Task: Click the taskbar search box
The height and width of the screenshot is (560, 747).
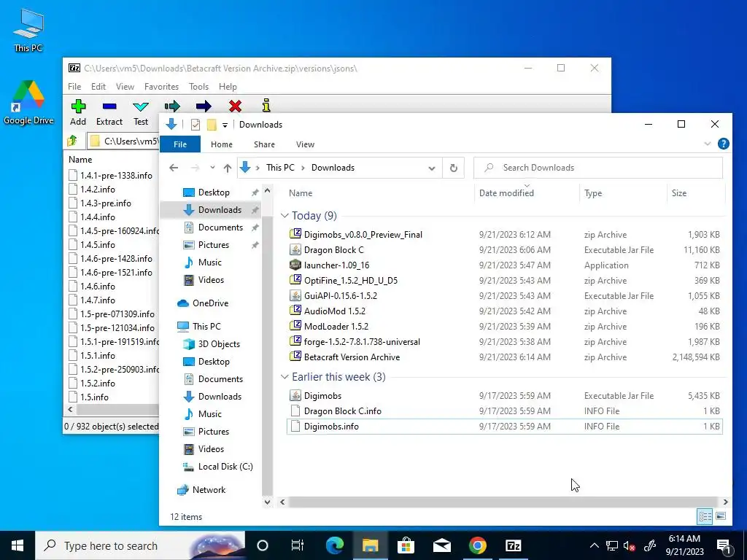Action: pos(140,545)
